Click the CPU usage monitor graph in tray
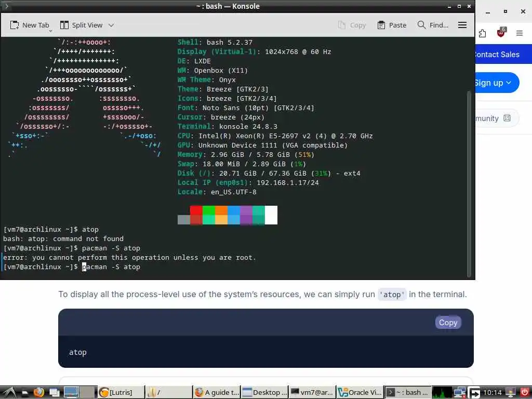Screen dimensions: 532x399 [x=442, y=393]
